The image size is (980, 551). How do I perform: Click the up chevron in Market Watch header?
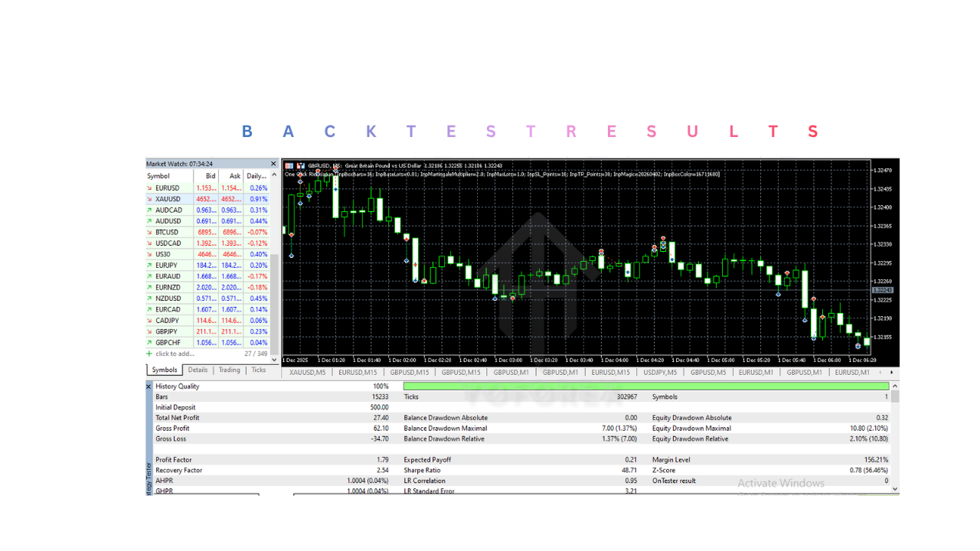point(273,175)
